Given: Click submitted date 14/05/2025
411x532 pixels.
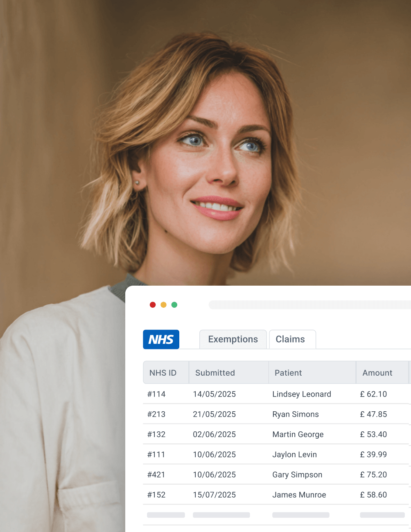Looking at the screenshot, I should tap(215, 394).
